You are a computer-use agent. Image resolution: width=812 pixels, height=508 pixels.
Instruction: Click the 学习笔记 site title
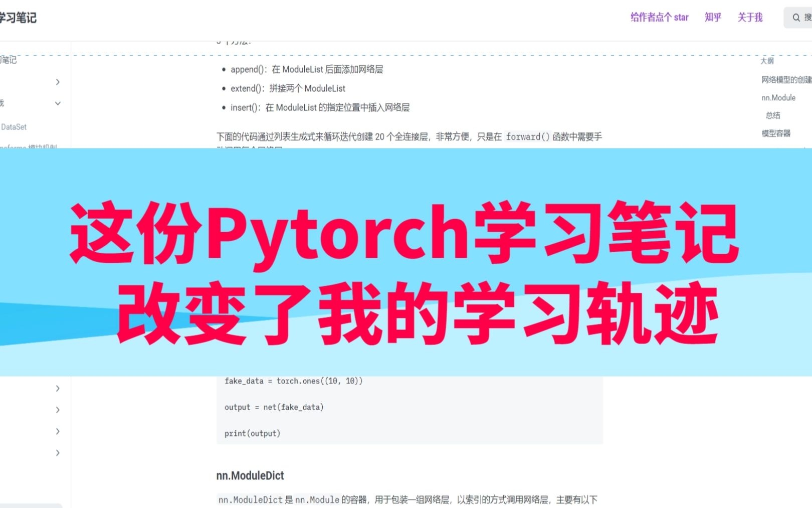click(x=18, y=18)
